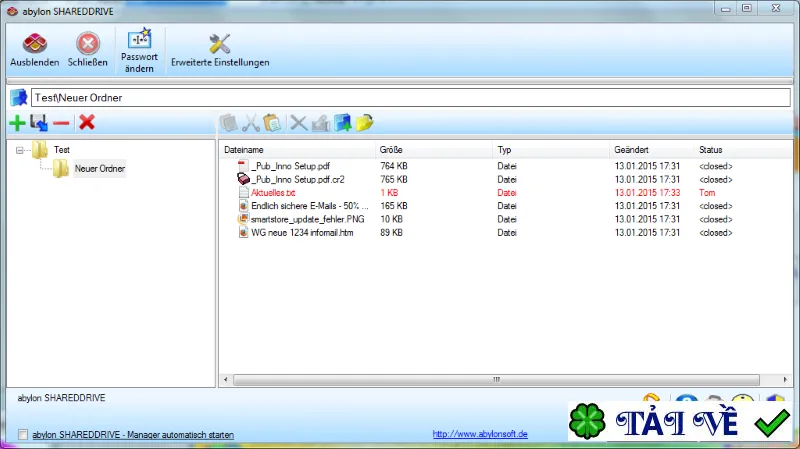
Task: Click the icon of _Pub_Inno Setup.pdf.cr2
Action: coord(243,179)
